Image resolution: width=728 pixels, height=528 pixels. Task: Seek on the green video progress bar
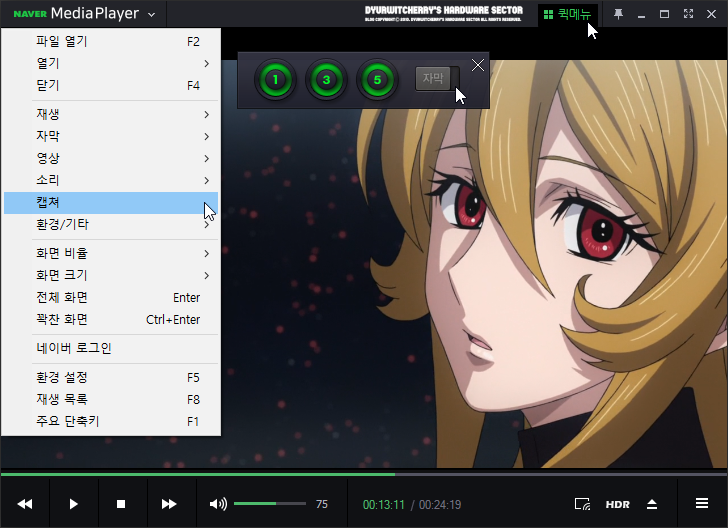pos(364,474)
